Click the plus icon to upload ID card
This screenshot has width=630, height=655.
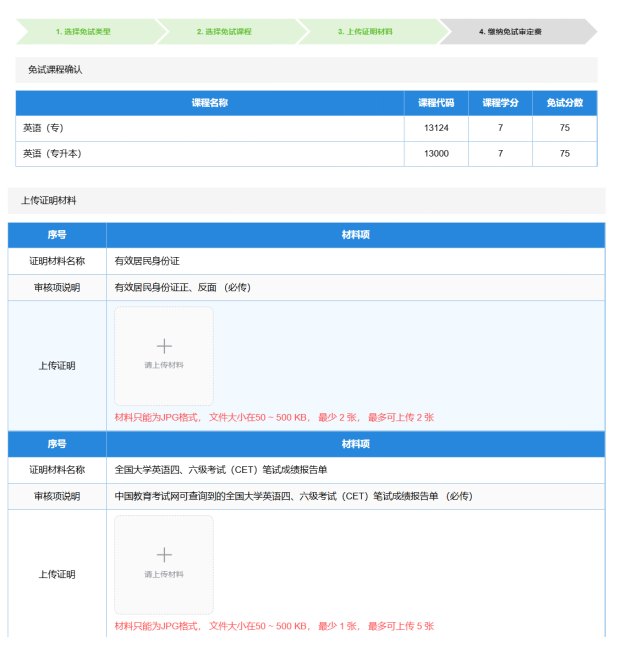(164, 347)
